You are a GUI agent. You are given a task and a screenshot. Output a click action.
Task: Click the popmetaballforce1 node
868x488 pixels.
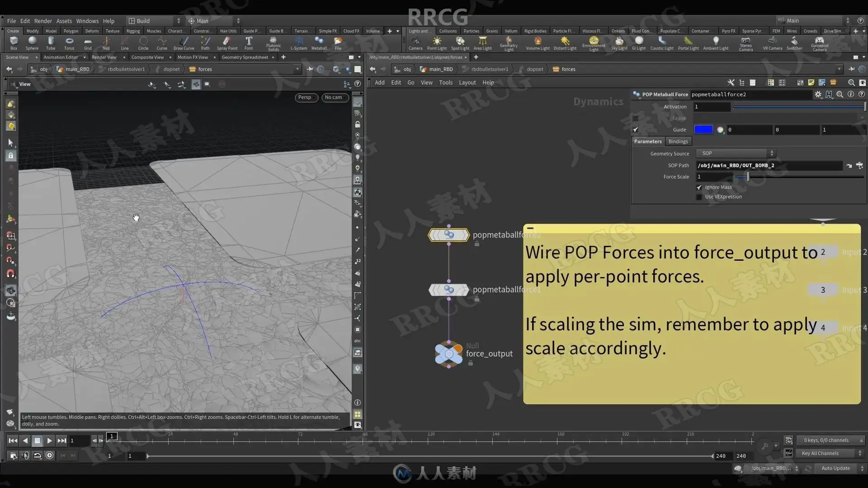click(448, 290)
